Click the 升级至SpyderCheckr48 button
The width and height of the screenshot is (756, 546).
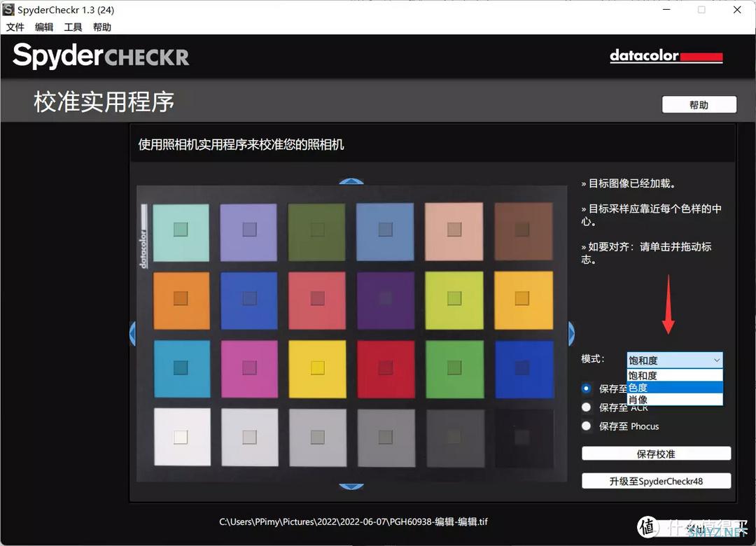point(656,481)
